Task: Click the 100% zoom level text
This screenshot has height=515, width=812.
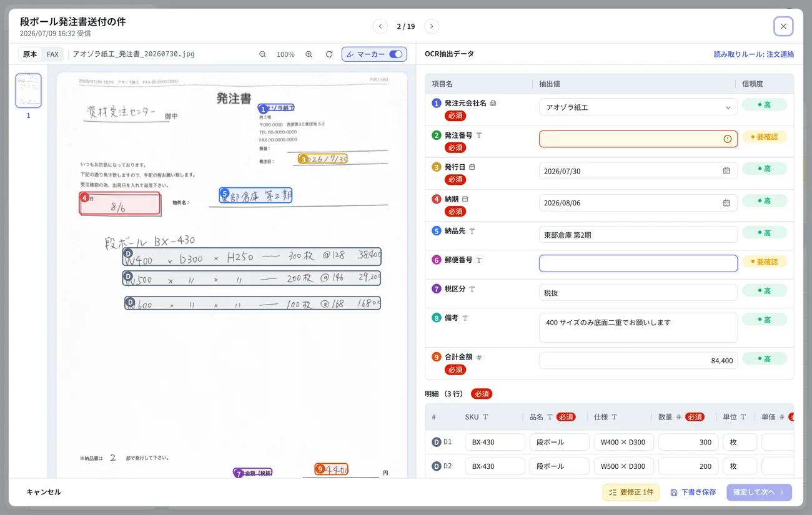Action: point(285,55)
